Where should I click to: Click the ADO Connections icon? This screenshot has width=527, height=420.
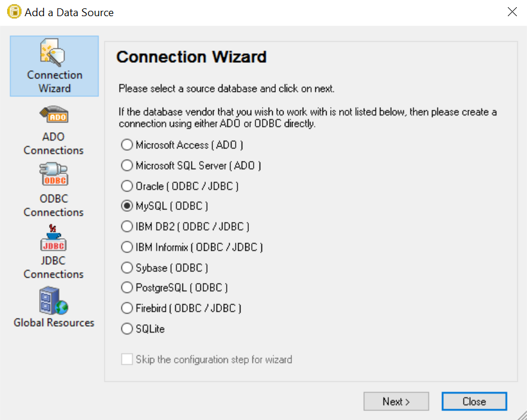(54, 115)
